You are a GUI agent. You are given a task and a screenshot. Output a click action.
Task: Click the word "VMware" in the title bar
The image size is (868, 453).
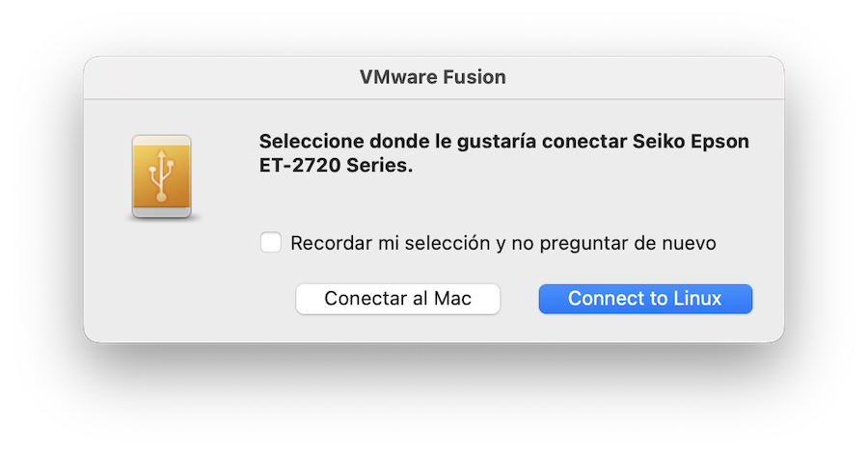(x=396, y=77)
